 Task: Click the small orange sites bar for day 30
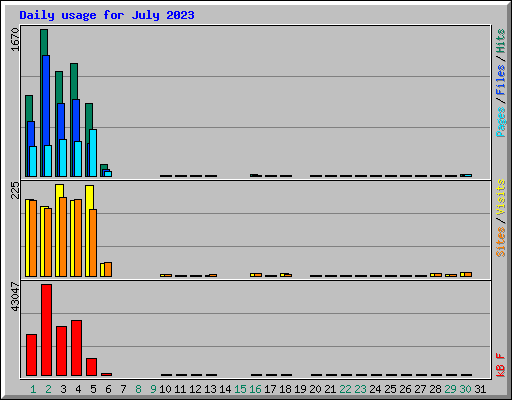(x=468, y=274)
